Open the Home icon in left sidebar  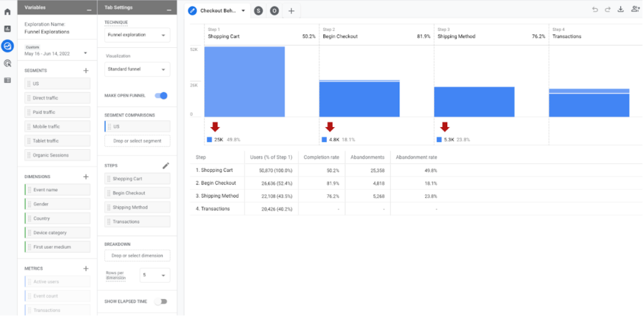coord(8,11)
